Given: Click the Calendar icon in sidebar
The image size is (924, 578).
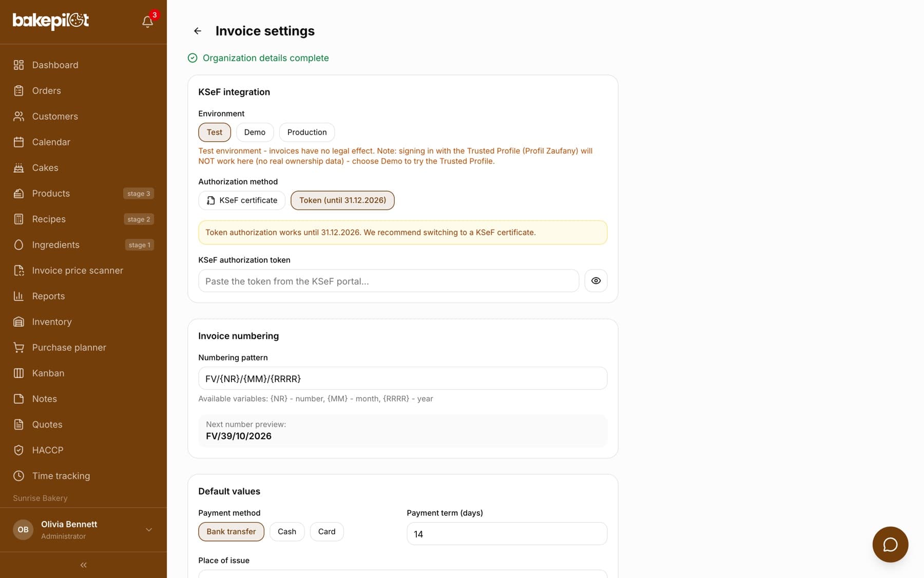Looking at the screenshot, I should pyautogui.click(x=18, y=142).
